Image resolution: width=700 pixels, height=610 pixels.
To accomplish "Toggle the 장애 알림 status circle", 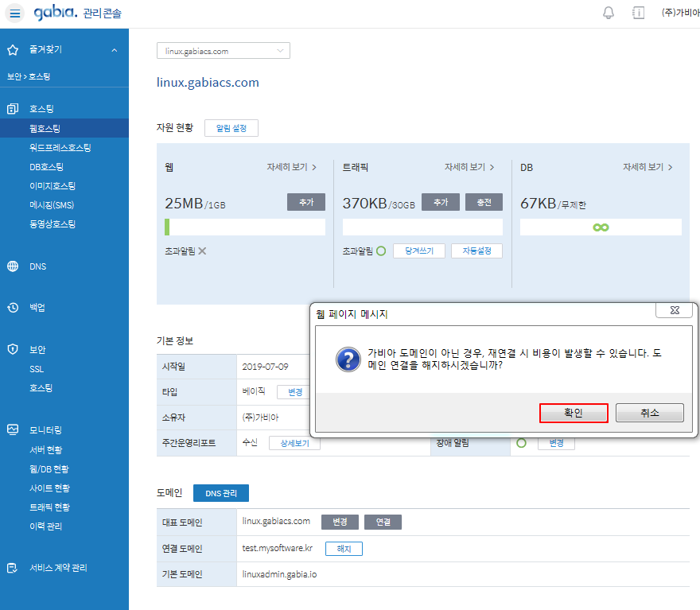I will (x=522, y=443).
